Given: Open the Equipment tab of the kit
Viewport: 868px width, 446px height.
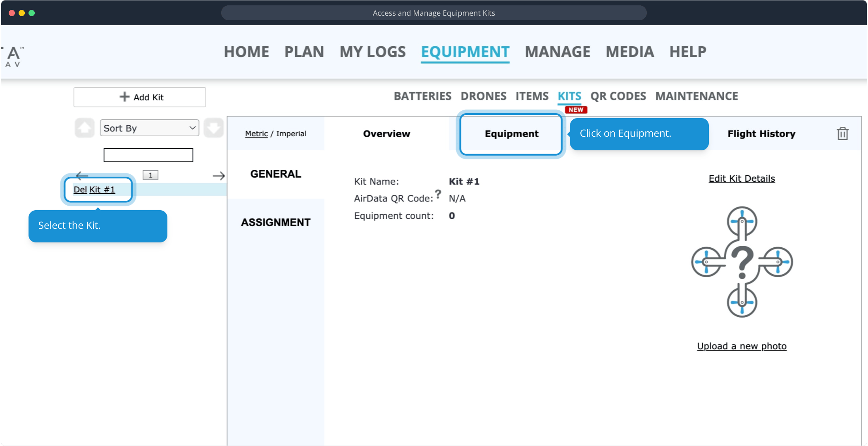Looking at the screenshot, I should (x=511, y=134).
